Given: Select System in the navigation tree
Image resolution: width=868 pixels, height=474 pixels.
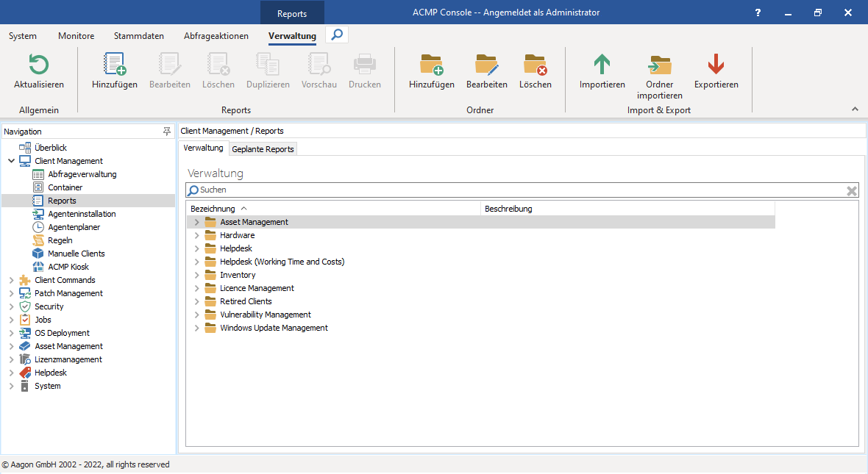Looking at the screenshot, I should click(x=48, y=387).
